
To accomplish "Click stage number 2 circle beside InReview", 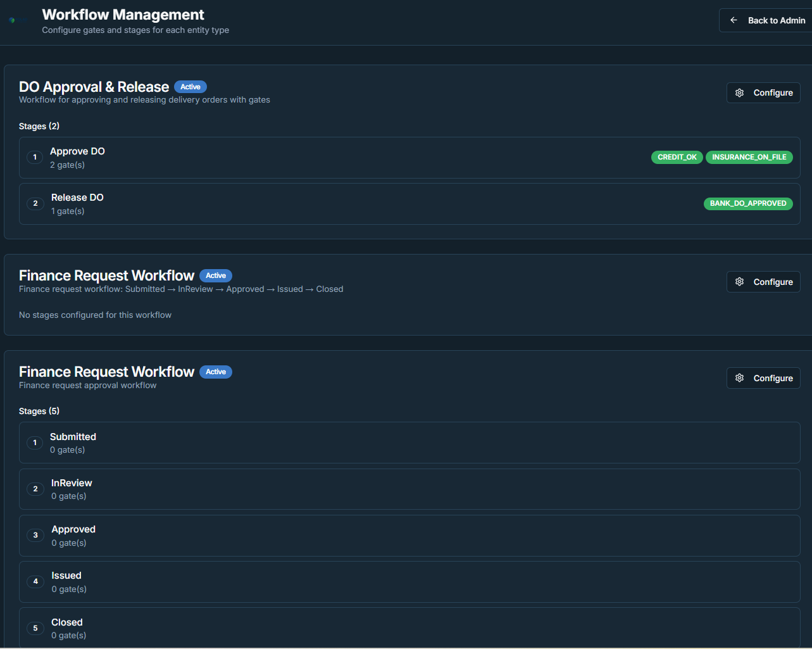I will tap(35, 489).
